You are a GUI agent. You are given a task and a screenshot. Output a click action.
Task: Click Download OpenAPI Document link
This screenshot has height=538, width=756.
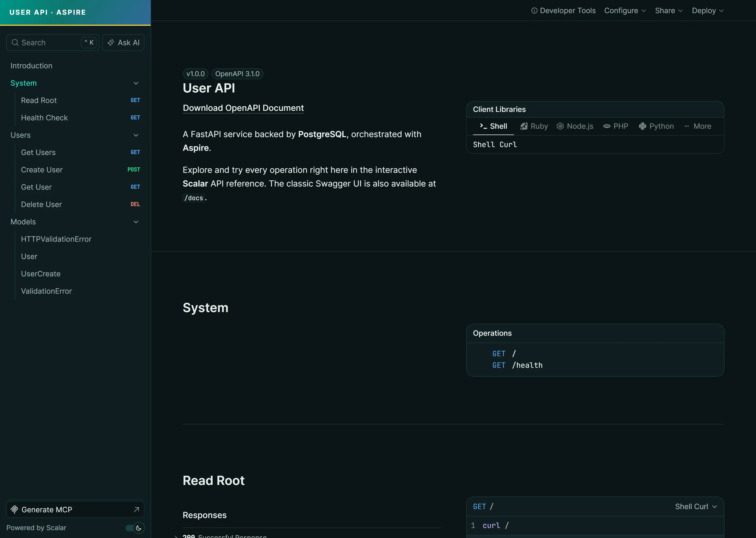(x=243, y=108)
